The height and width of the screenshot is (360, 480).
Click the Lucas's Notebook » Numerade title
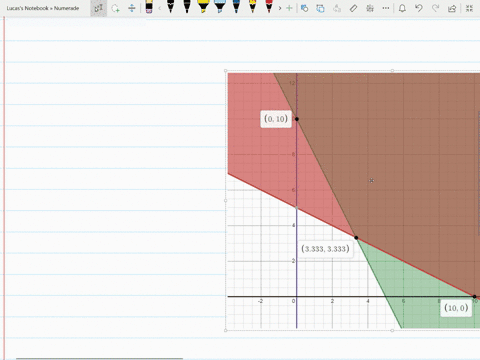tap(43, 8)
